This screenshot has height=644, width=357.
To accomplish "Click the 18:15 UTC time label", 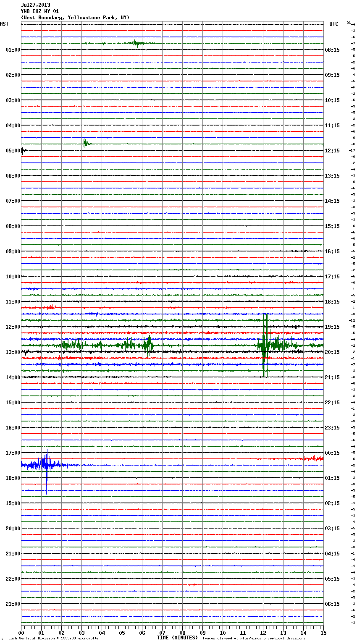I will [332, 302].
